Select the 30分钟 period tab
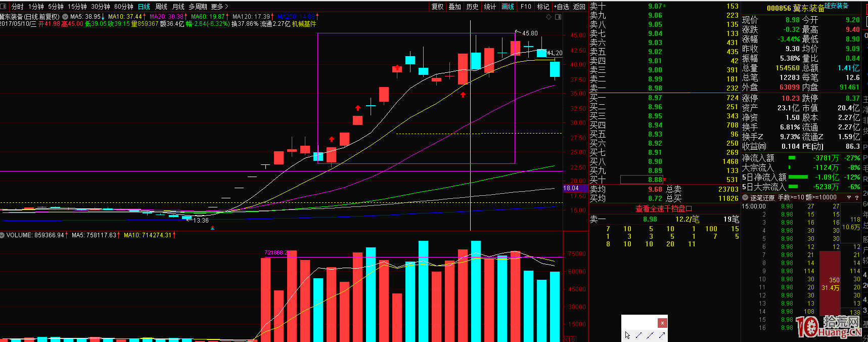 point(101,7)
